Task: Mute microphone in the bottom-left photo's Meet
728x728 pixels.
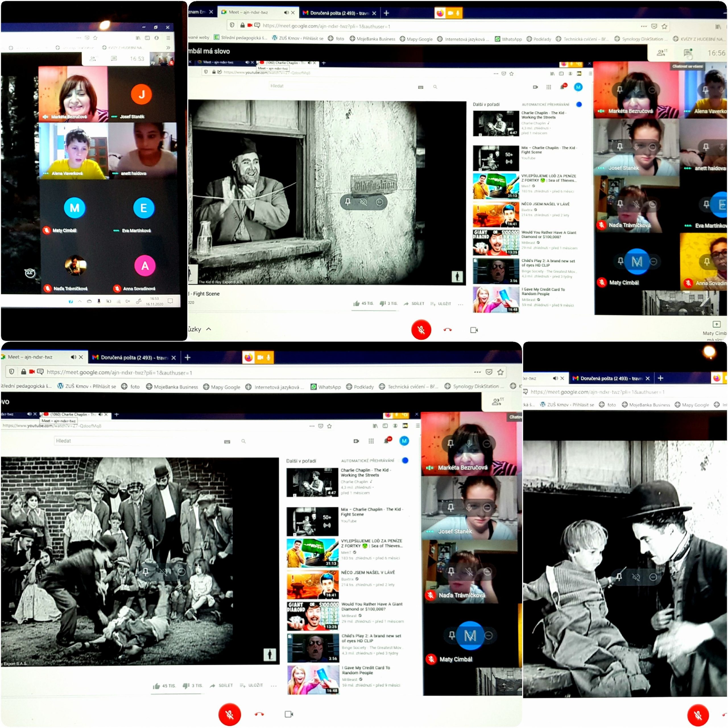Action: tap(229, 714)
